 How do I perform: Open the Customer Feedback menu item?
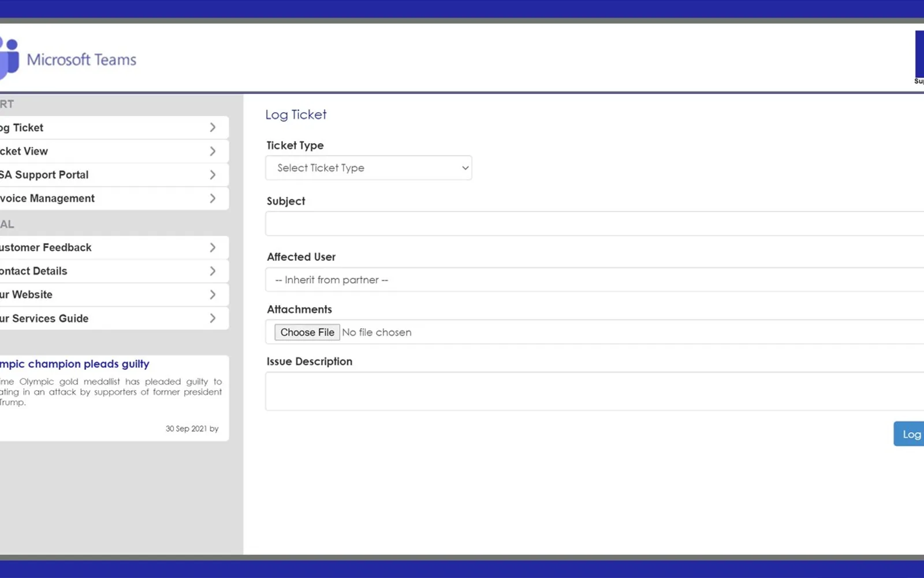(x=114, y=247)
